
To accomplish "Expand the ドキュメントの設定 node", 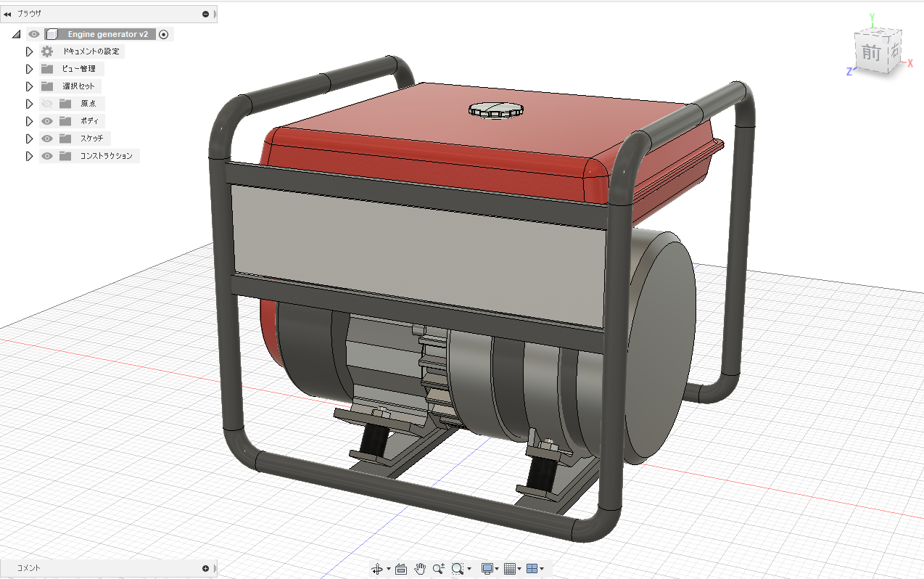I will point(30,52).
